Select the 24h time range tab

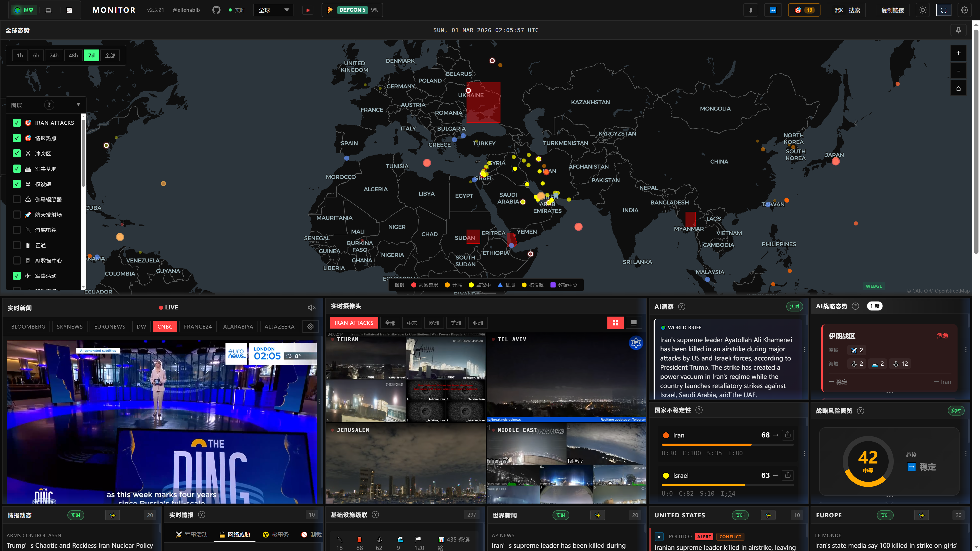pos(54,56)
